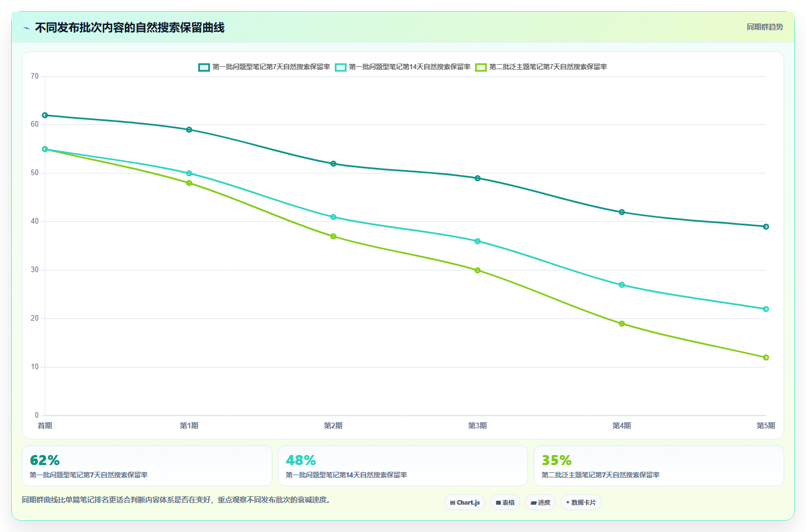Toggle the dark teal 第一批问题型笔记第7天 legend swatch
This screenshot has height=532, width=806.
[x=204, y=67]
